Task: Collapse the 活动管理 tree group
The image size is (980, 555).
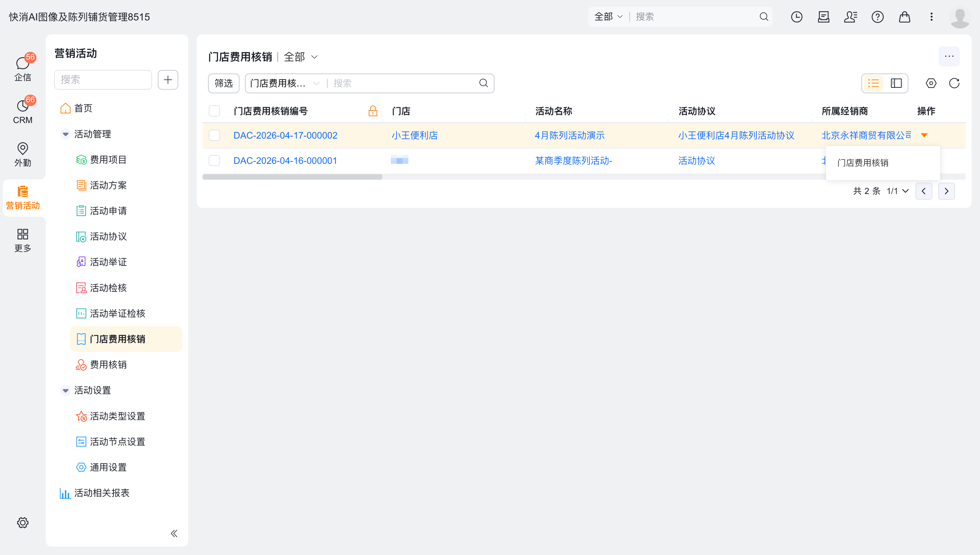Action: [65, 134]
